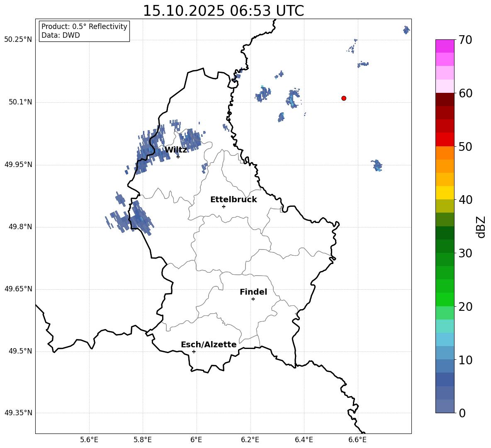Pick the orange swatch just above the 50 tick
The height and width of the screenshot is (448, 491).
tap(445, 153)
